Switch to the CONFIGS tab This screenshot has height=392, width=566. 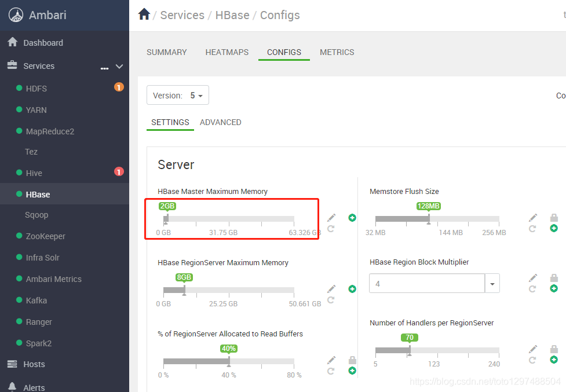click(284, 52)
